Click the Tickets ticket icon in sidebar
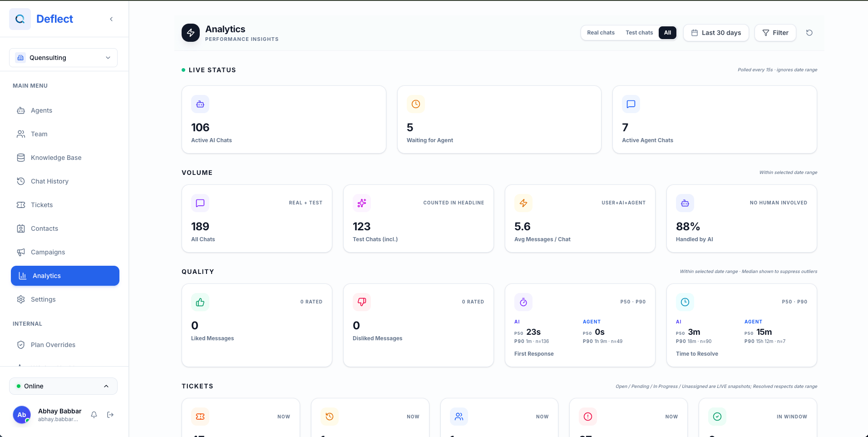 click(21, 205)
